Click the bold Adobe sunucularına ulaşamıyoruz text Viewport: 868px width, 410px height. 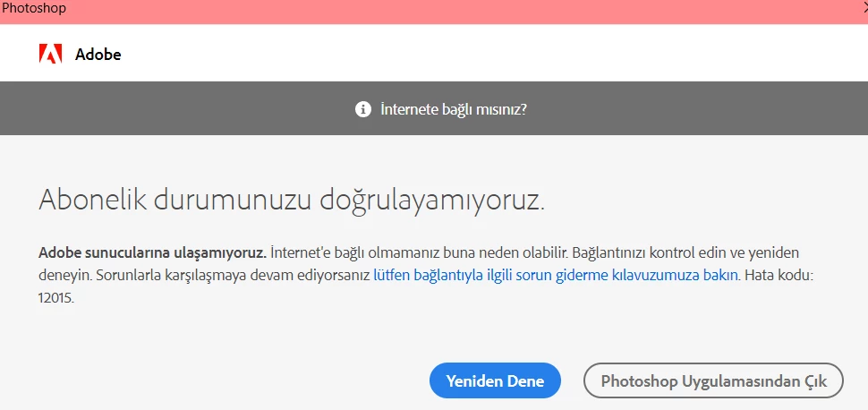153,253
